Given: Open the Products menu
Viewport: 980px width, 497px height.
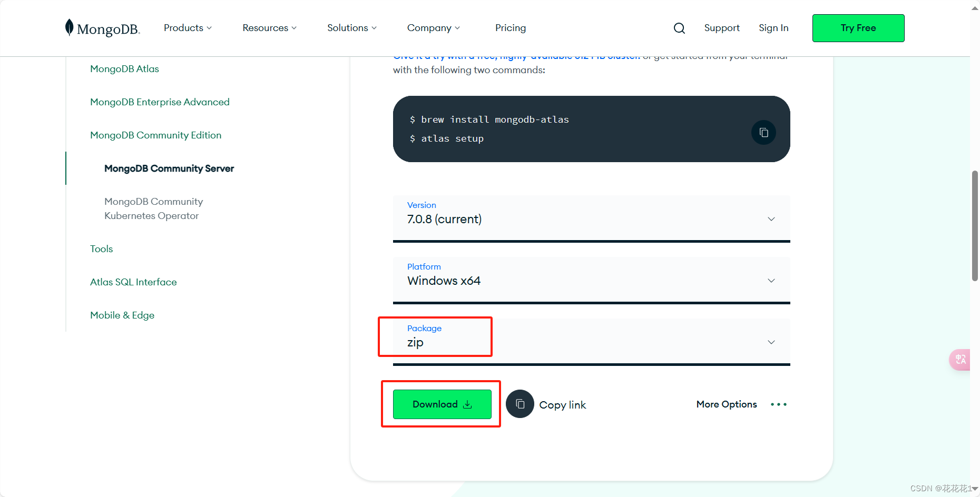Looking at the screenshot, I should (x=188, y=28).
